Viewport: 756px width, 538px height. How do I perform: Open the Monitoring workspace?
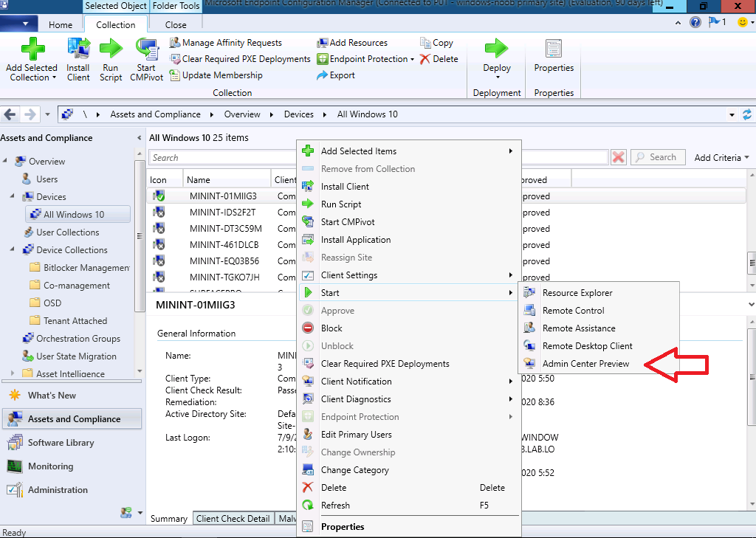pyautogui.click(x=72, y=466)
